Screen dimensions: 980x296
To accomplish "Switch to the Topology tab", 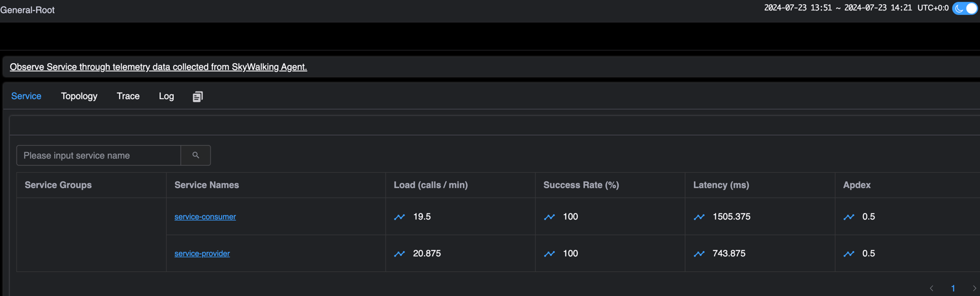I will pyautogui.click(x=79, y=96).
